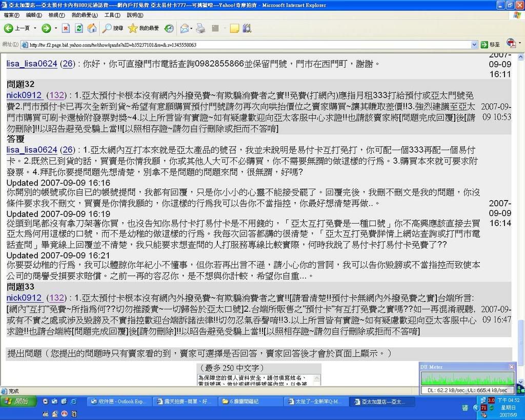Close the DU Meter window

click(x=511, y=367)
